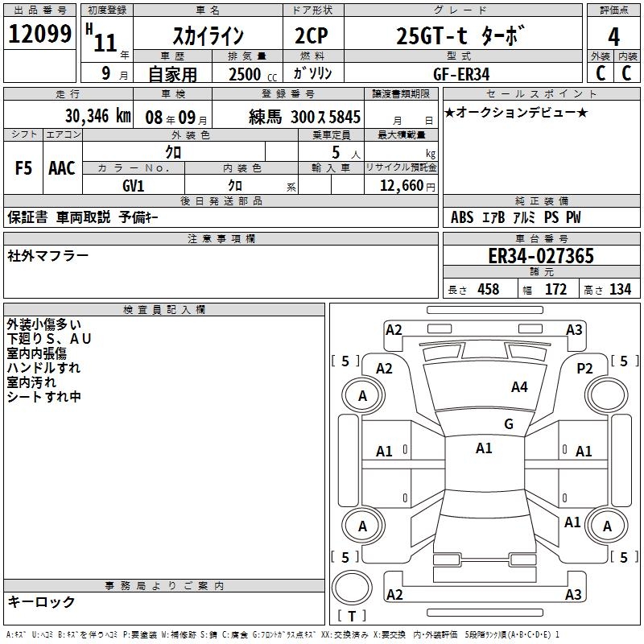Select inspector note 下廻りS、AU
The width and height of the screenshot is (644, 644).
coord(49,339)
